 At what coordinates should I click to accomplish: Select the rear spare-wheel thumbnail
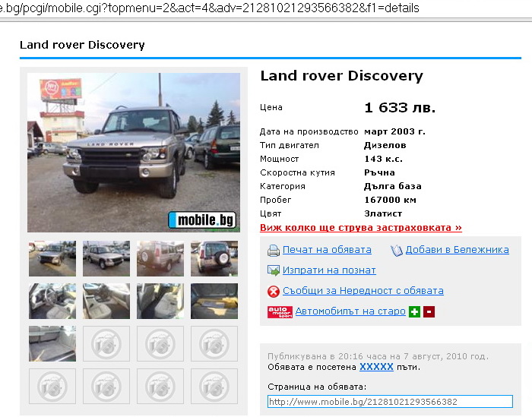[214, 259]
